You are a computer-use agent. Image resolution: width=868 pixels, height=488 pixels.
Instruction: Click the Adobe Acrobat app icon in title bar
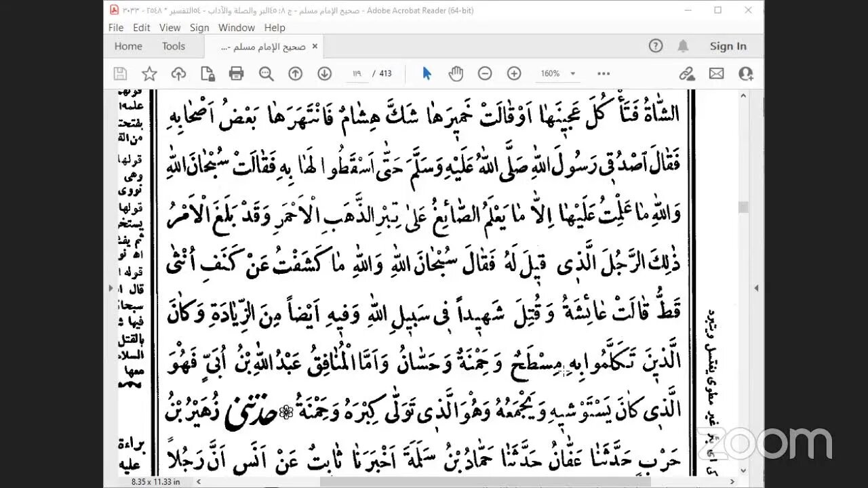114,10
